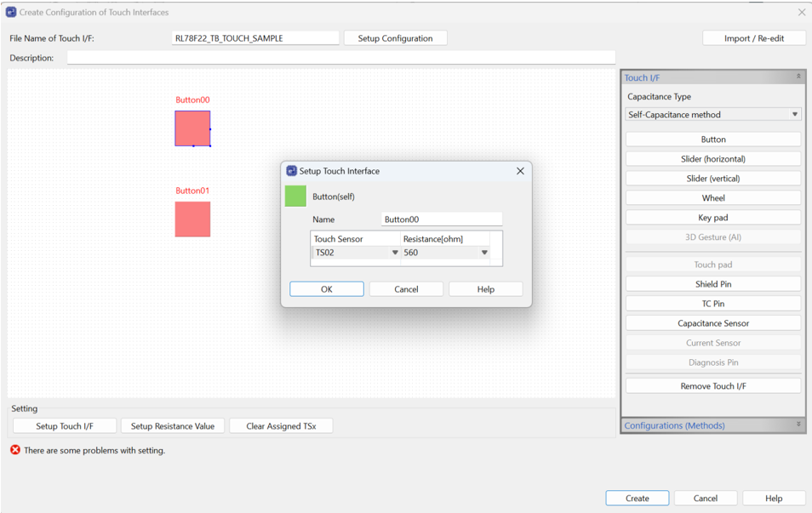Click Clear Assigned TSx button
The height and width of the screenshot is (513, 812).
click(281, 426)
